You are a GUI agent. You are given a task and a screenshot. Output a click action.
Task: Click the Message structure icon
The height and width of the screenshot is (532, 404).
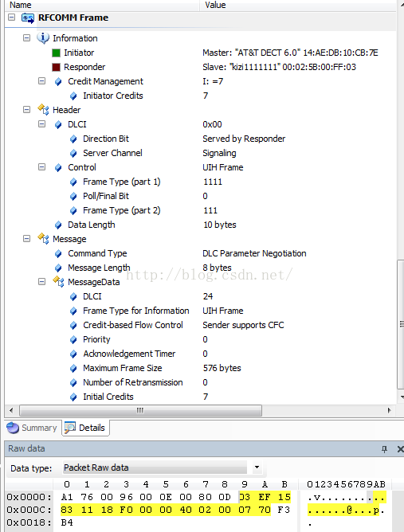[43, 238]
